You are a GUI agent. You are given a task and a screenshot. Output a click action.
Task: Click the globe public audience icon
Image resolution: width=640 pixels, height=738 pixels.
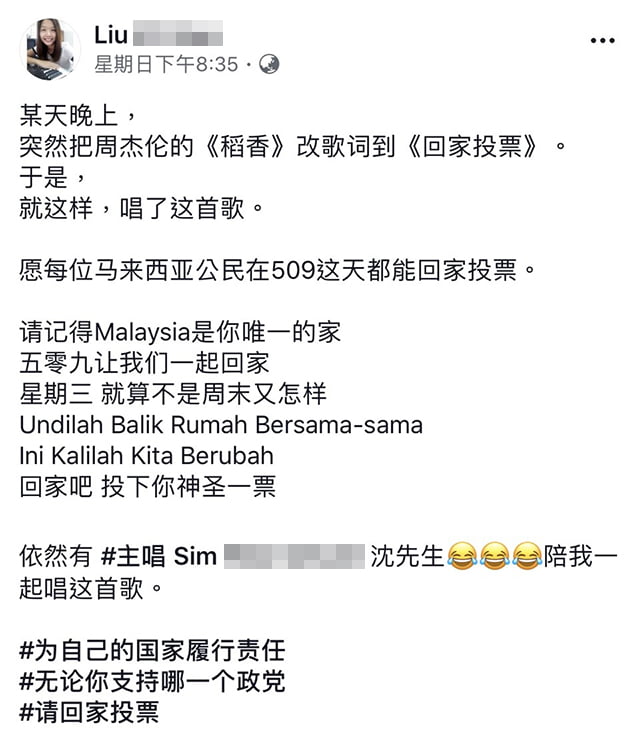(269, 64)
